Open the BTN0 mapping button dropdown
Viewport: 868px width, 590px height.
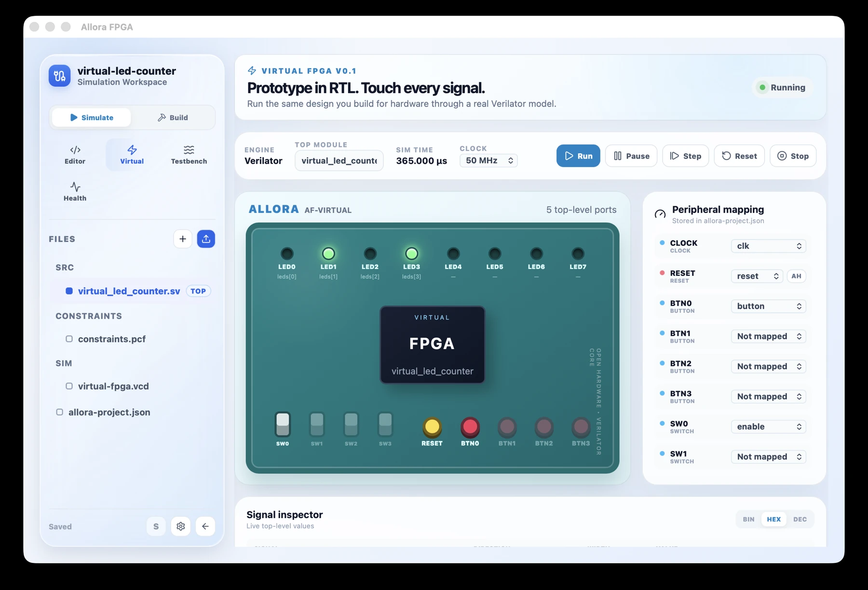tap(769, 306)
